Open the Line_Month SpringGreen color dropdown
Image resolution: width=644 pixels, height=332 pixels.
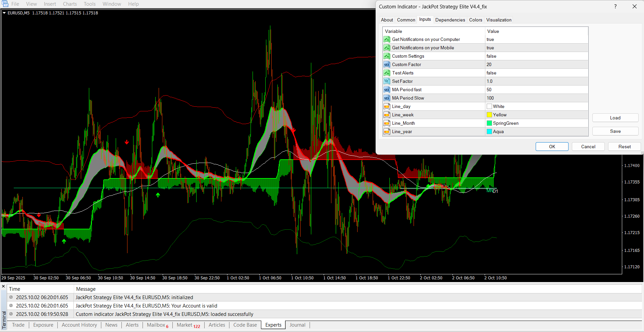505,123
